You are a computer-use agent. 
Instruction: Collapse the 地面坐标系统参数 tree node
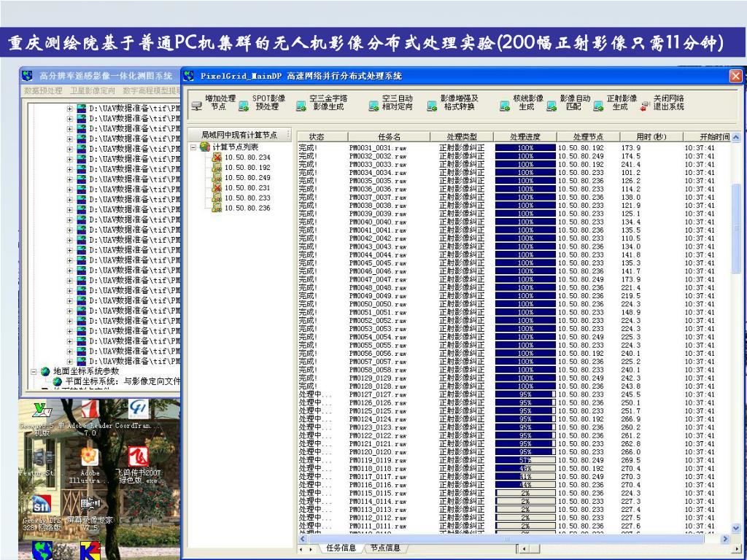34,371
